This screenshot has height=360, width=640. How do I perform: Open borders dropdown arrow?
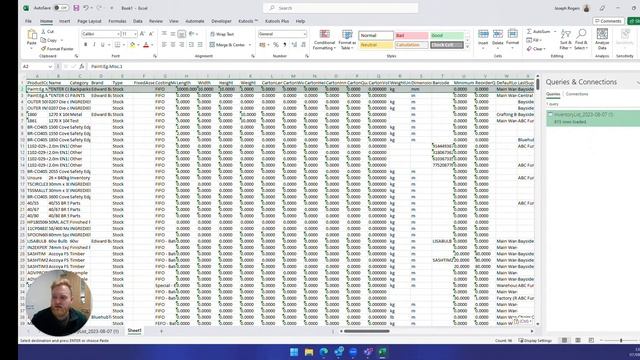click(124, 44)
